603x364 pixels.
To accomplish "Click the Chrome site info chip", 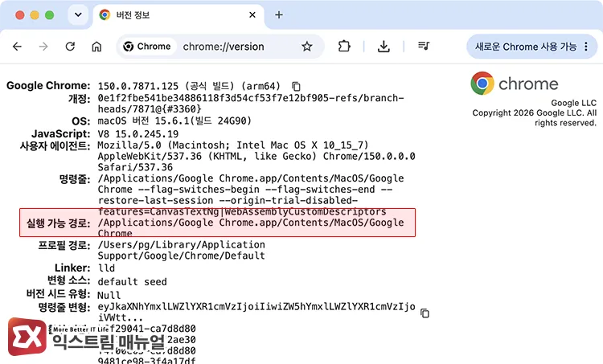I will [147, 47].
